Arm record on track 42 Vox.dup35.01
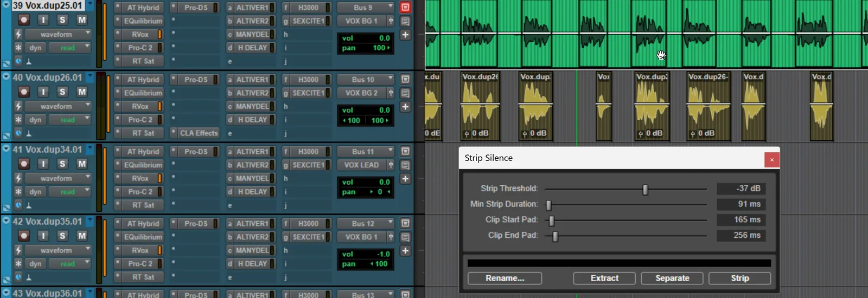 [x=24, y=236]
